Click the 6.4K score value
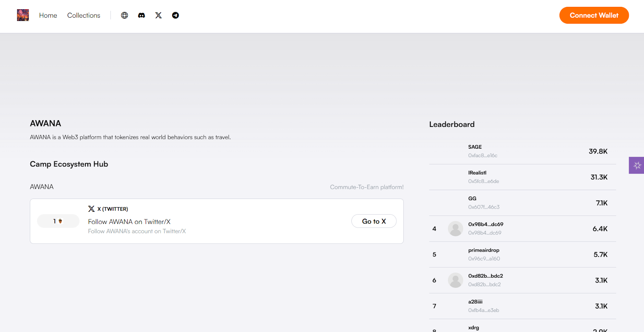Screen dimensions: 644x332 click(x=600, y=229)
